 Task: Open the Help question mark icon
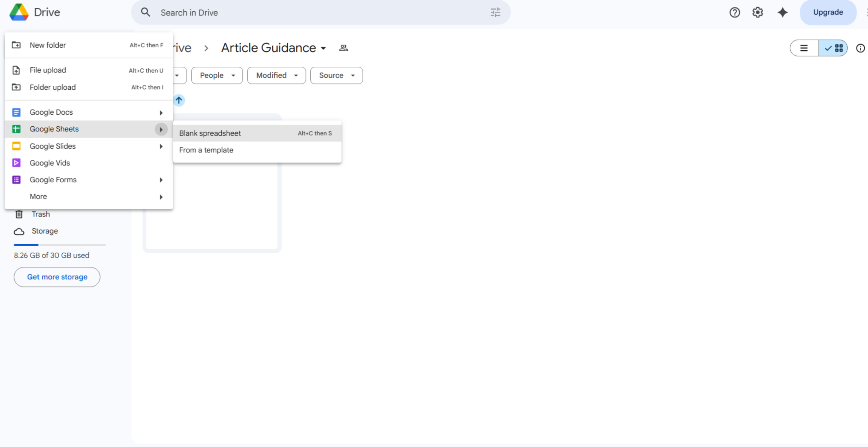[735, 12]
